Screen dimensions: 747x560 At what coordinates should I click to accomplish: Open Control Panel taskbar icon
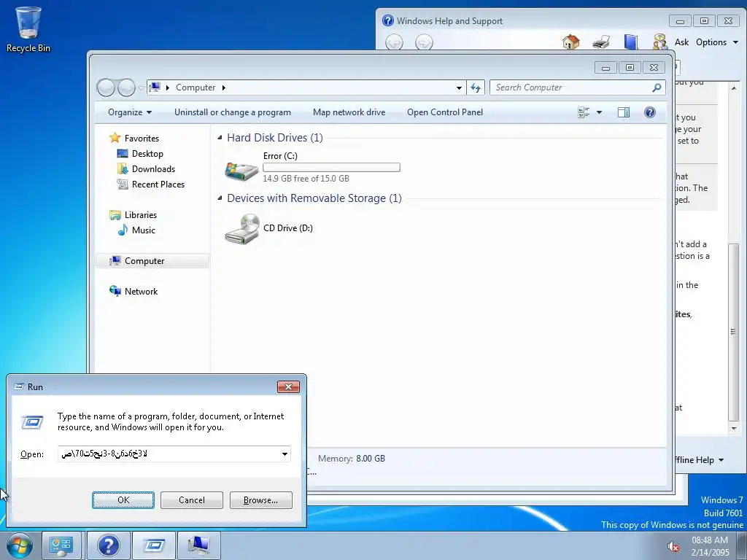(x=61, y=545)
